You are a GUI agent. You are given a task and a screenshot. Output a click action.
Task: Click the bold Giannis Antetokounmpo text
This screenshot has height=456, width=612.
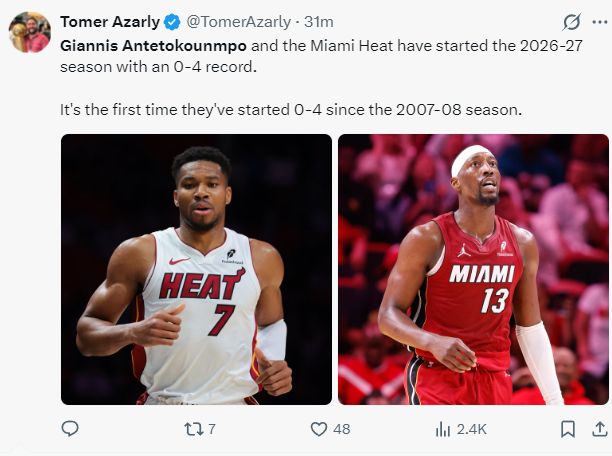153,46
